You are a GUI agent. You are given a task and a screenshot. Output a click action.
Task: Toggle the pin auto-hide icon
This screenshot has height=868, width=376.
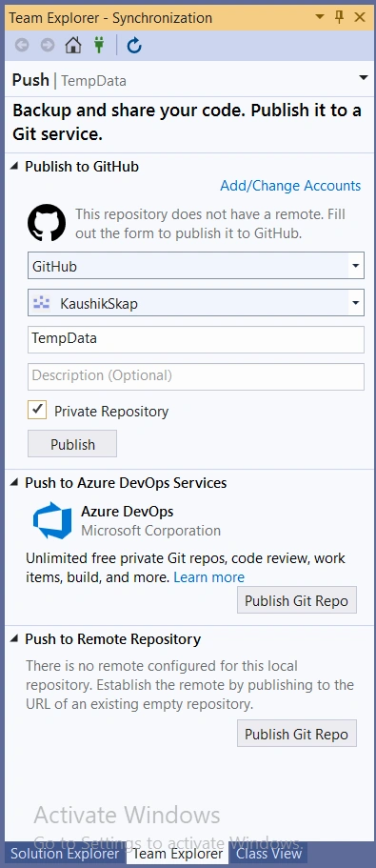point(340,17)
